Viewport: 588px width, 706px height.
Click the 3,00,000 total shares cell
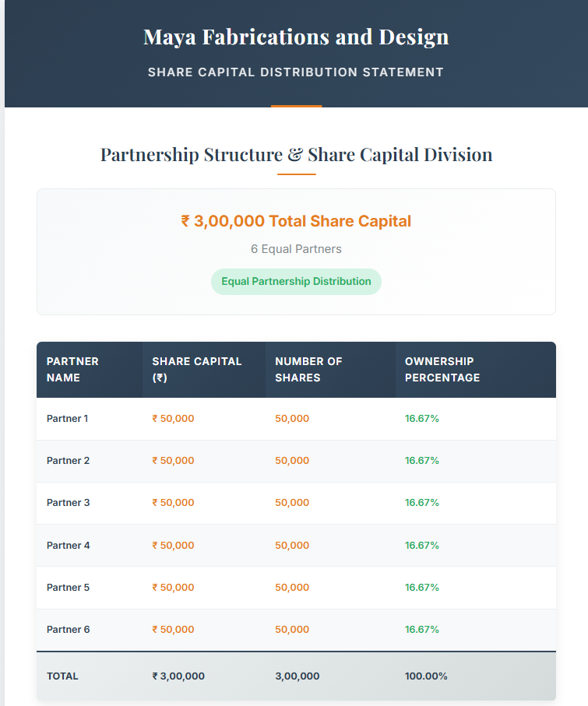pyautogui.click(x=298, y=676)
